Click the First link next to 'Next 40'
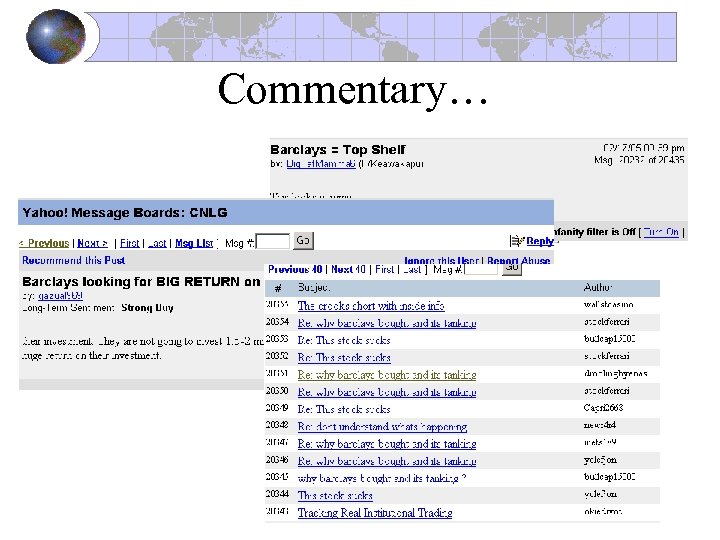Image resolution: width=720 pixels, height=540 pixels. (x=384, y=270)
